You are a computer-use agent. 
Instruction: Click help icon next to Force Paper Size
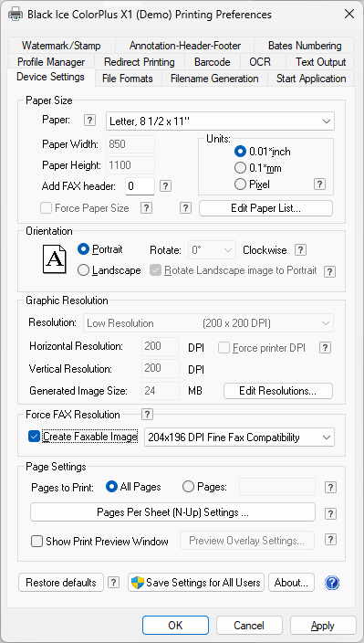coord(146,208)
